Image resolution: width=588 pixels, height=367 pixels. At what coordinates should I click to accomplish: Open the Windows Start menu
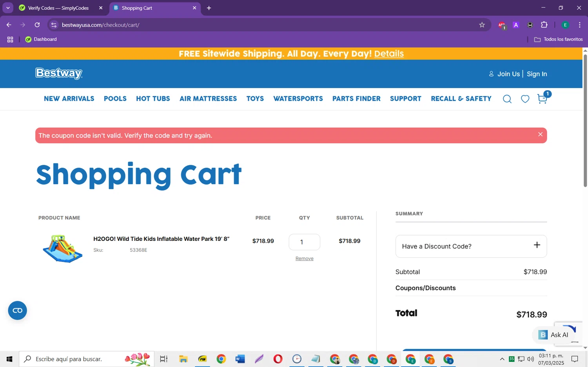click(x=9, y=359)
